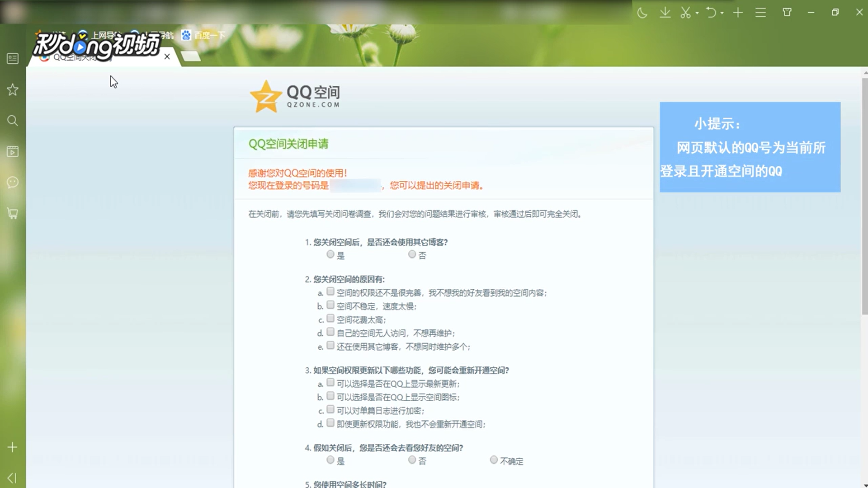Click the QQ空间关闭申请 heading
This screenshot has height=488, width=868.
click(288, 144)
